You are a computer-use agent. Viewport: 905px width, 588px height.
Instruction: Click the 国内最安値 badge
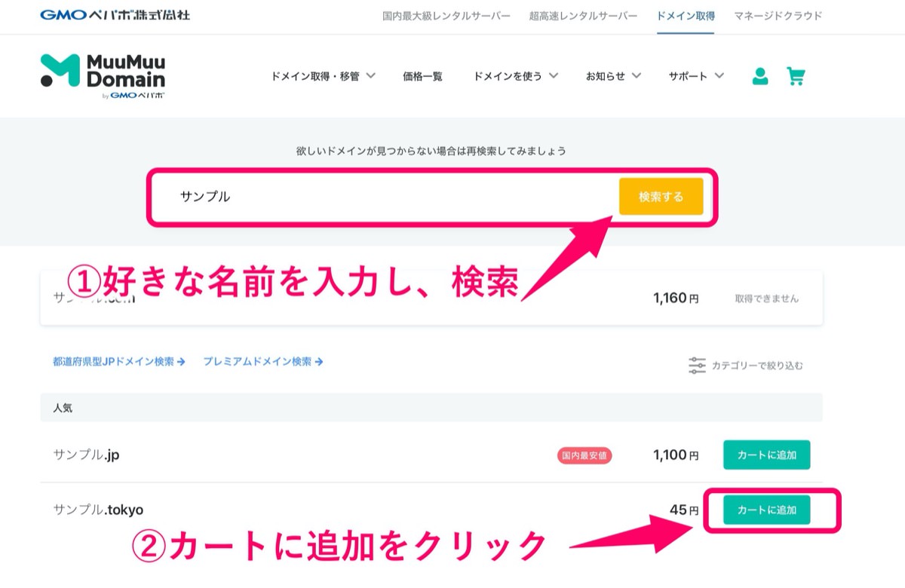(x=584, y=456)
